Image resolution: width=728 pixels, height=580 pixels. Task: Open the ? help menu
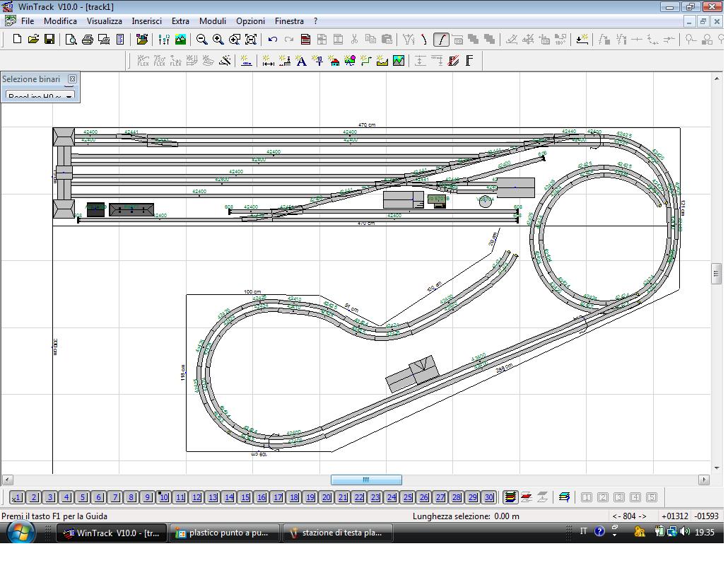click(x=316, y=21)
